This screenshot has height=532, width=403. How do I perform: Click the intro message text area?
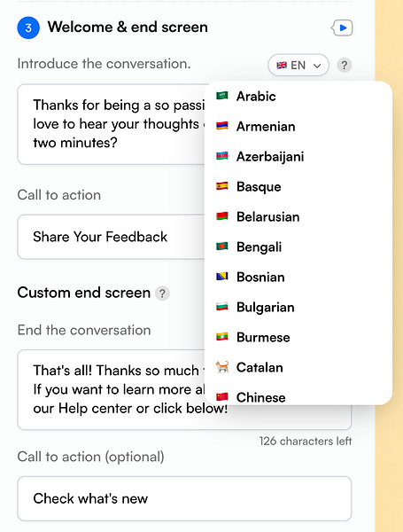pyautogui.click(x=111, y=124)
